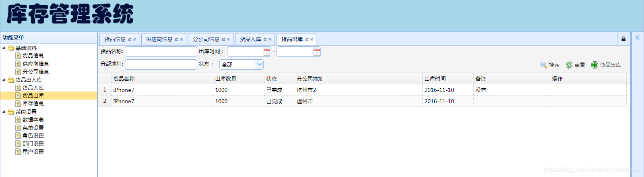
Task: Click the 出库时间 end date field
Action: [295, 52]
